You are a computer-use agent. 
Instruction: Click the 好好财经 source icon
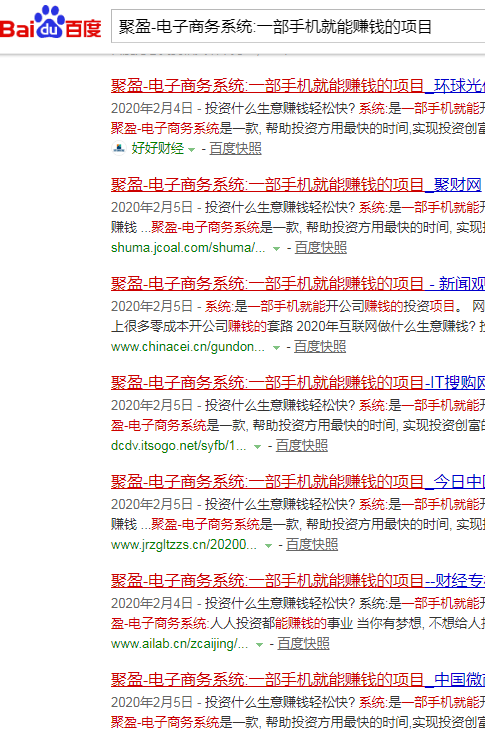point(119,149)
